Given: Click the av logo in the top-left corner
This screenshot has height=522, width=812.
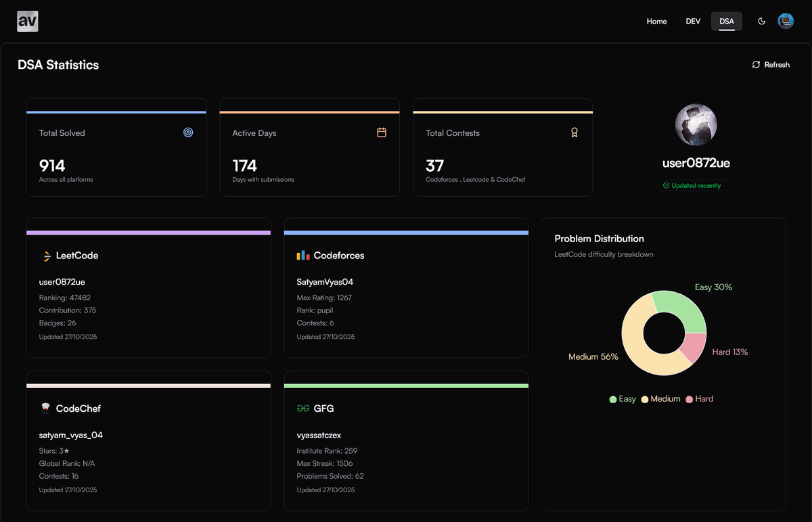Looking at the screenshot, I should click(27, 21).
